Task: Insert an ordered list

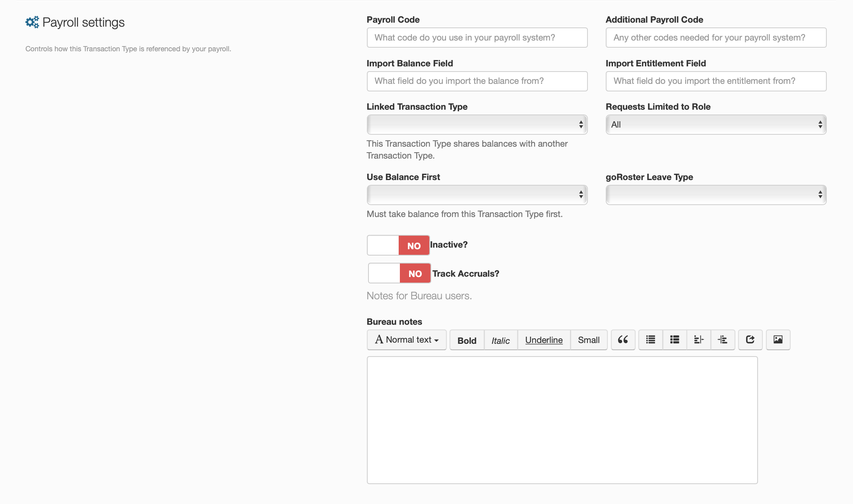Action: pos(675,340)
